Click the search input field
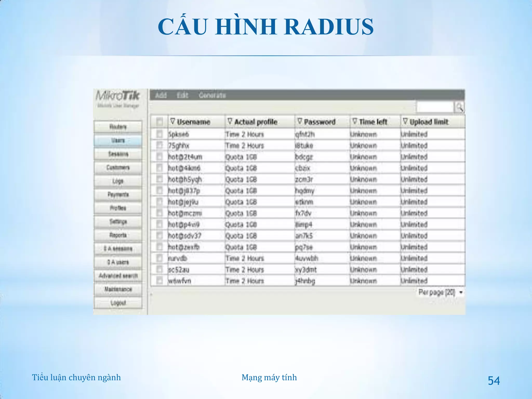 [435, 107]
